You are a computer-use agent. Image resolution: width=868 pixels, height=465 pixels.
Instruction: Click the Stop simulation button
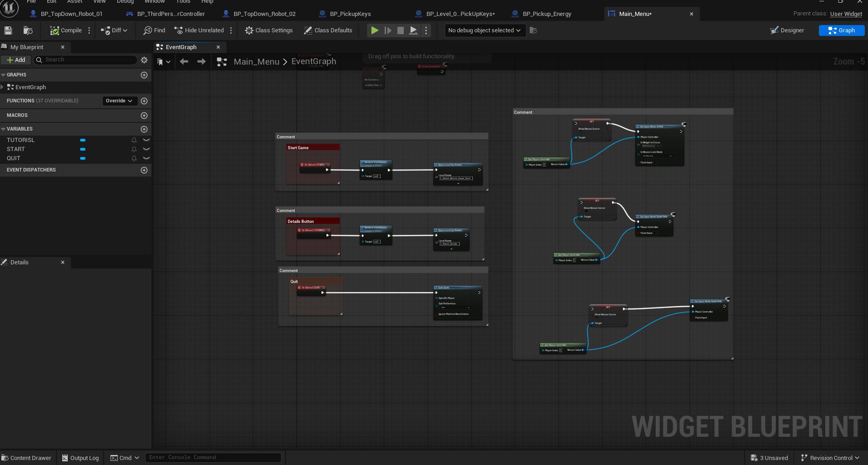tap(401, 30)
